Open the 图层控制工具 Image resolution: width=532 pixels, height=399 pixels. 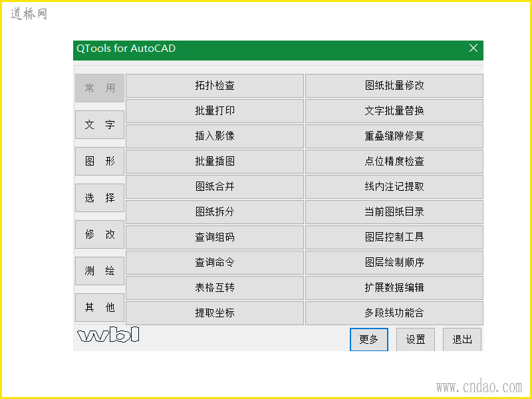[x=394, y=237]
